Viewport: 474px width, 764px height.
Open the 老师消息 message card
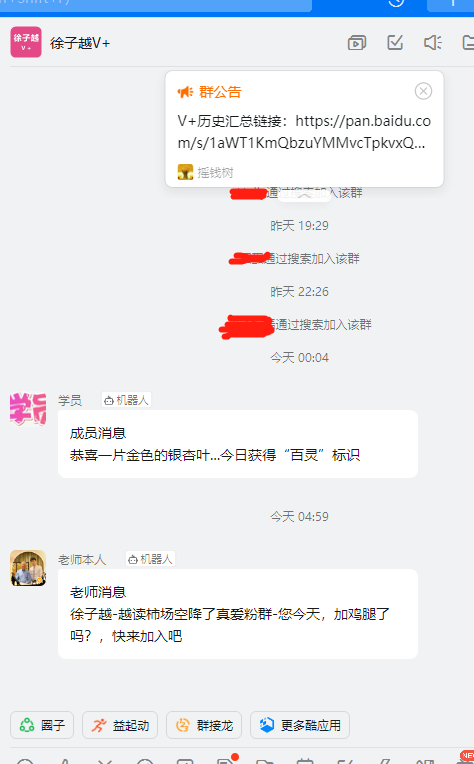[238, 614]
